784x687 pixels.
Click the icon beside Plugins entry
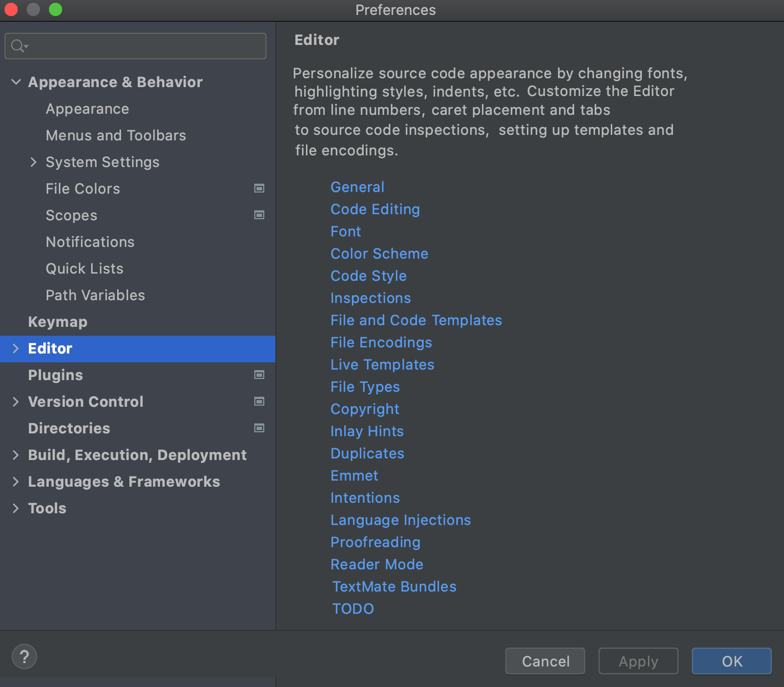point(259,375)
